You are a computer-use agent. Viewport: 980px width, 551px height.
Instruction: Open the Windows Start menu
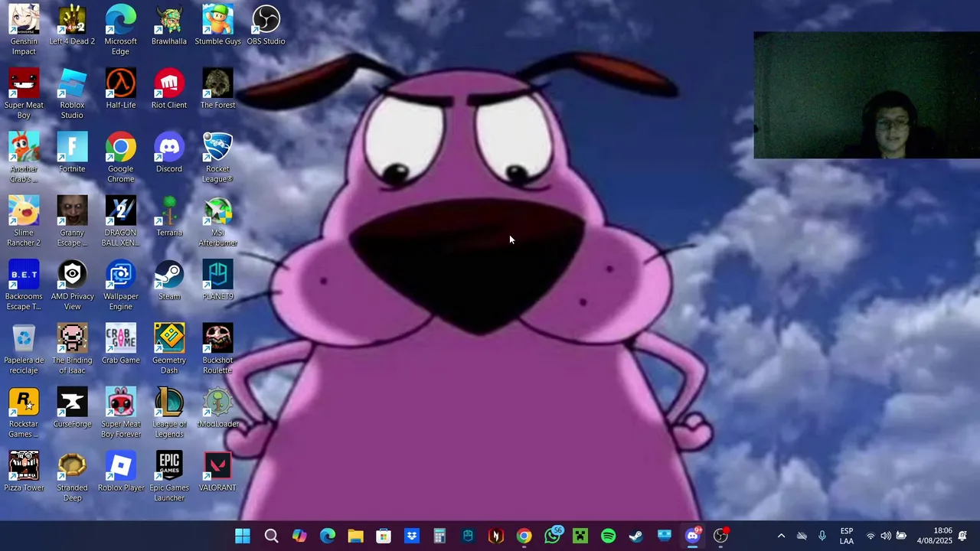click(x=243, y=536)
